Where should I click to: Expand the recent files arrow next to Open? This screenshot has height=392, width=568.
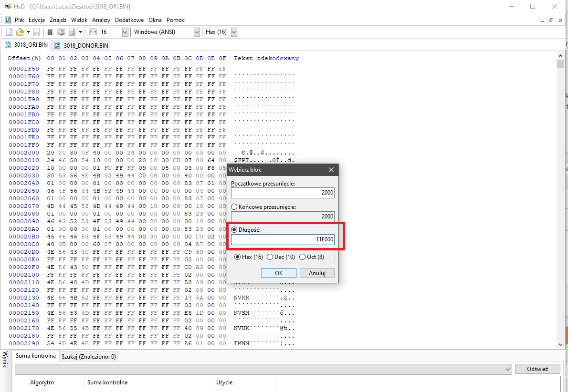[x=28, y=32]
